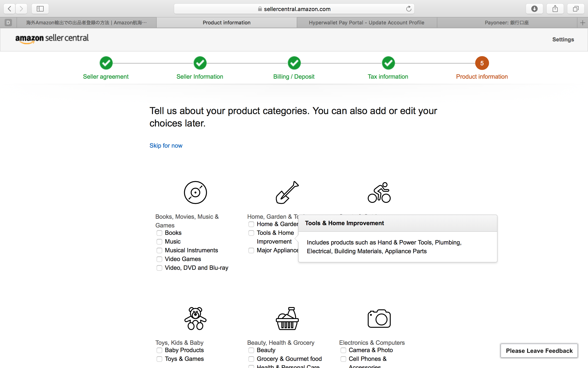Click the shovel icon for Home, Garden
The height and width of the screenshot is (368, 588).
tap(287, 192)
